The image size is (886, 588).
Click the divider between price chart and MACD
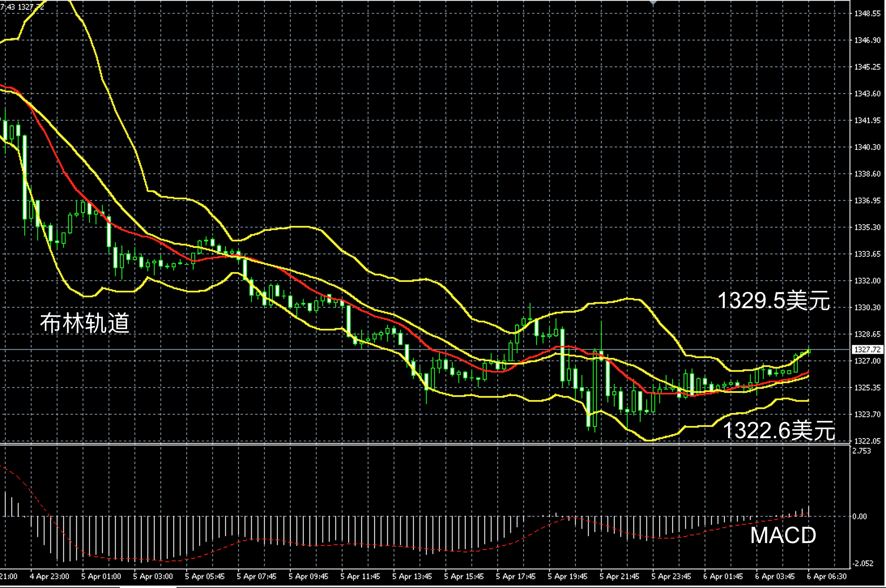coord(405,445)
